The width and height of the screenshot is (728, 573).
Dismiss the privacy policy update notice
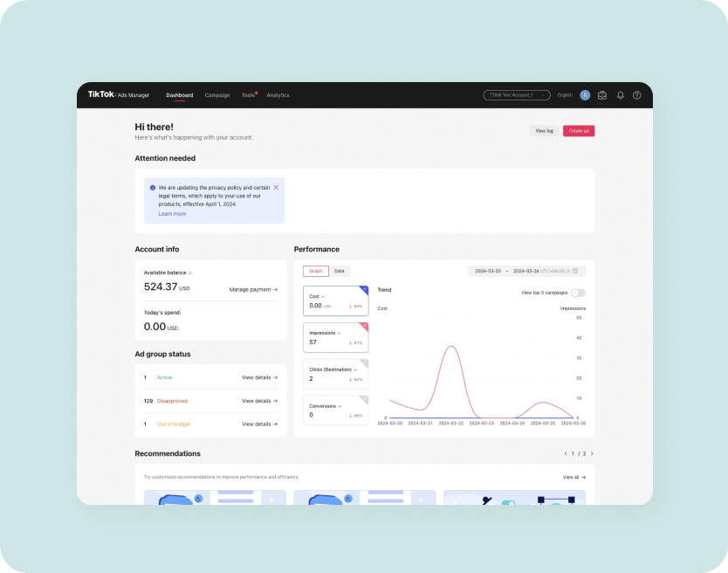(276, 187)
